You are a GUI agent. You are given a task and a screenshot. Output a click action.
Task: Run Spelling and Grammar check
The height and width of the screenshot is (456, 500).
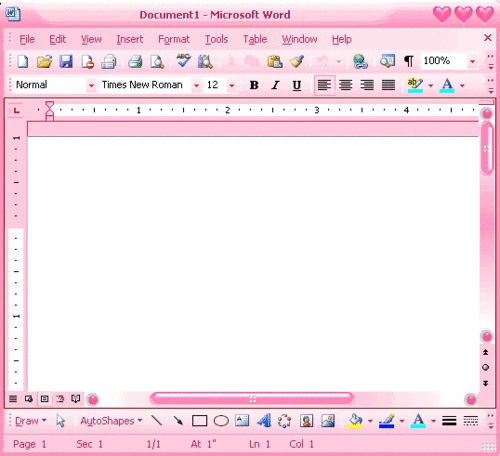tap(183, 61)
